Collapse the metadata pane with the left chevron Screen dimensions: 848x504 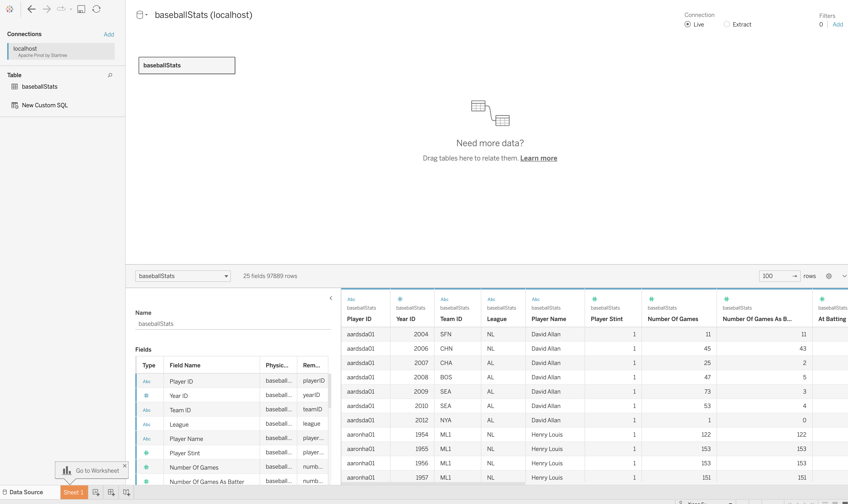tap(331, 298)
